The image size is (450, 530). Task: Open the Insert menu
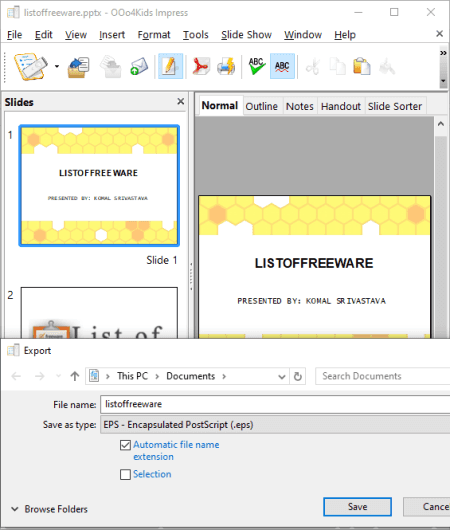[x=112, y=35]
